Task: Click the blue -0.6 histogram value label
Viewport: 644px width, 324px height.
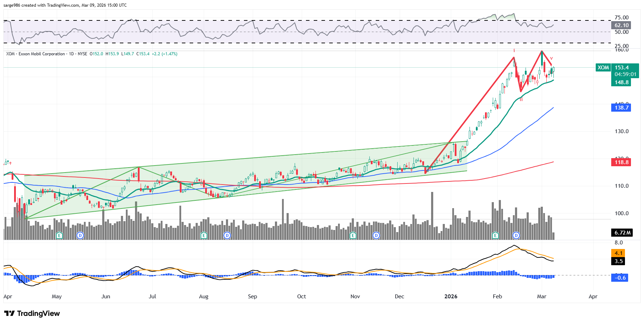Action: 620,278
